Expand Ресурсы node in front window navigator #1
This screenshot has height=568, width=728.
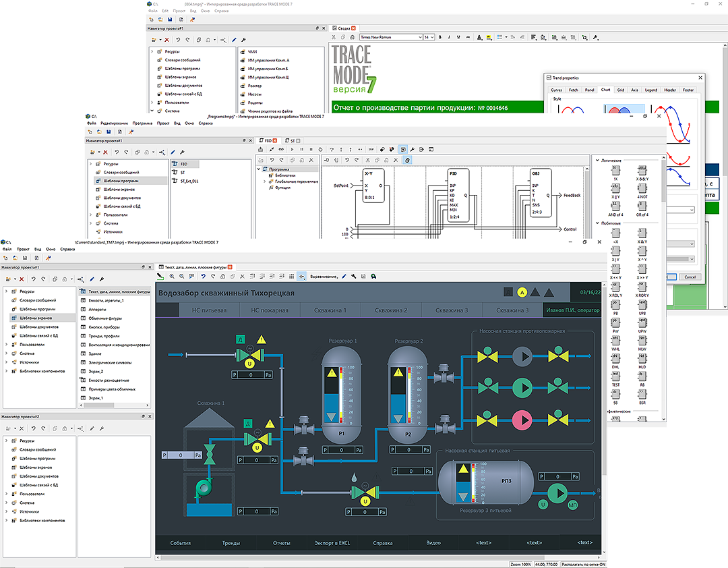click(7, 291)
